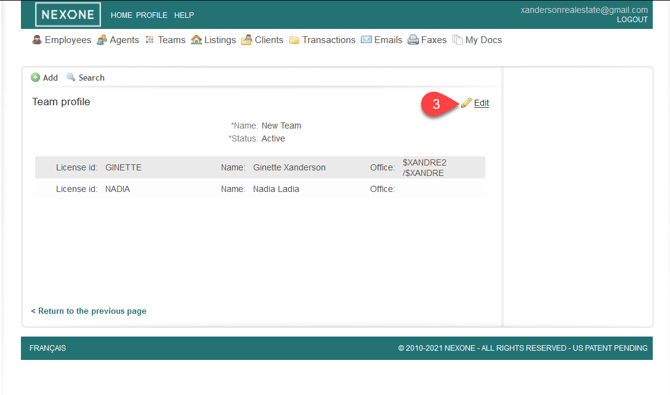The width and height of the screenshot is (670, 395).
Task: Click the New Team name value
Action: click(281, 126)
